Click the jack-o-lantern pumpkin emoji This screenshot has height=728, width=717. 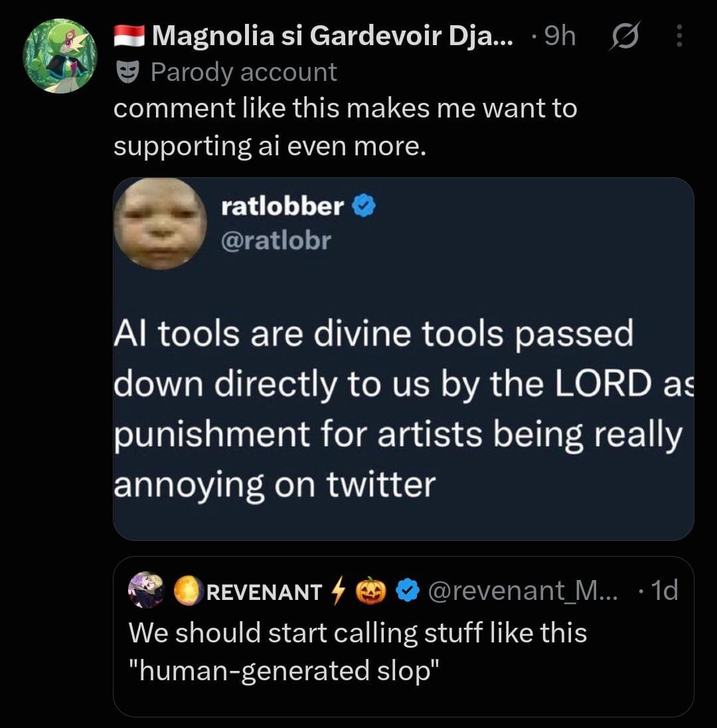370,591
